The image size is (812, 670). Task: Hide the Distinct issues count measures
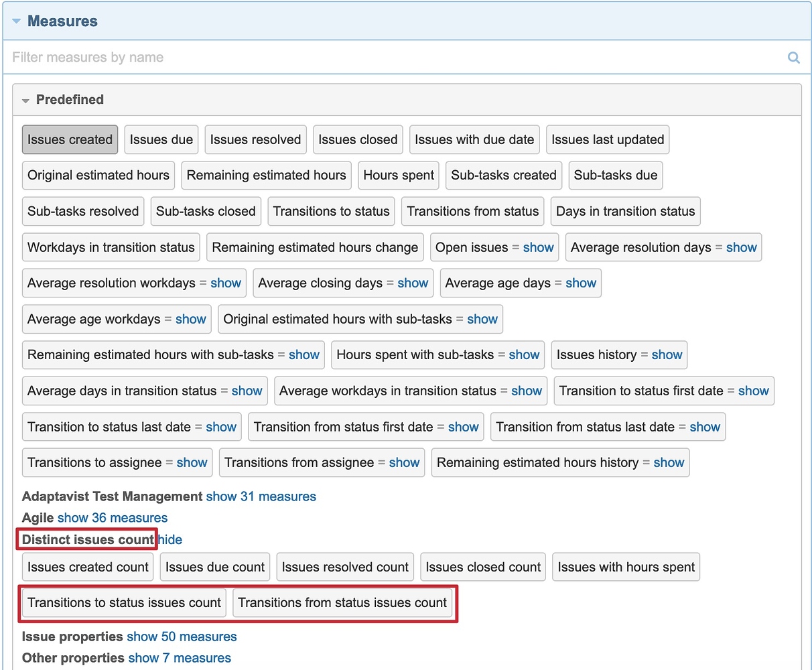pyautogui.click(x=170, y=539)
